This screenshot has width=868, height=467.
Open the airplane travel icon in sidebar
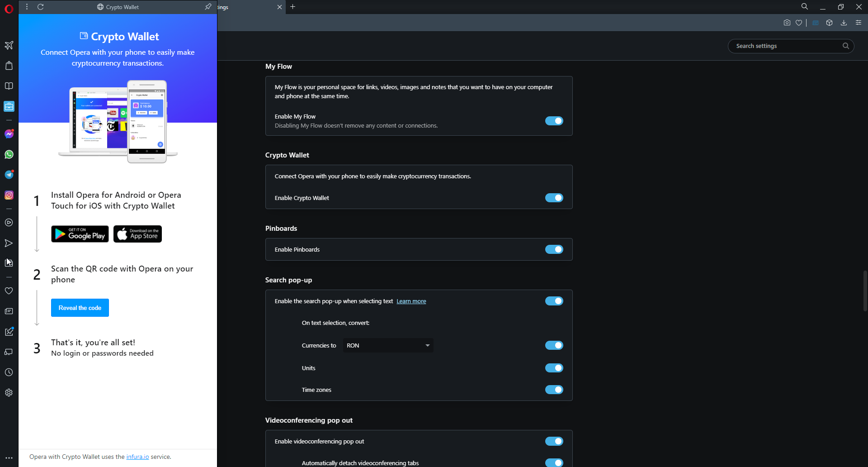(x=9, y=45)
